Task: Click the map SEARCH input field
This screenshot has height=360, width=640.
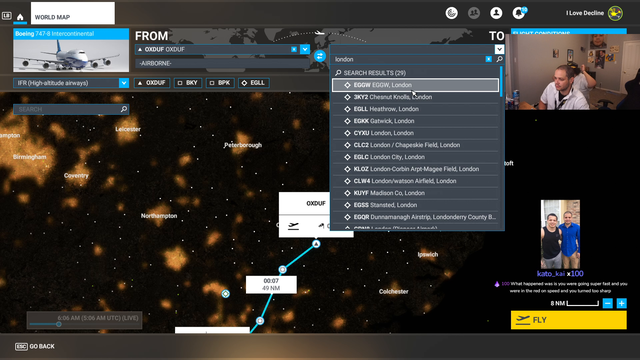Action: [x=67, y=109]
